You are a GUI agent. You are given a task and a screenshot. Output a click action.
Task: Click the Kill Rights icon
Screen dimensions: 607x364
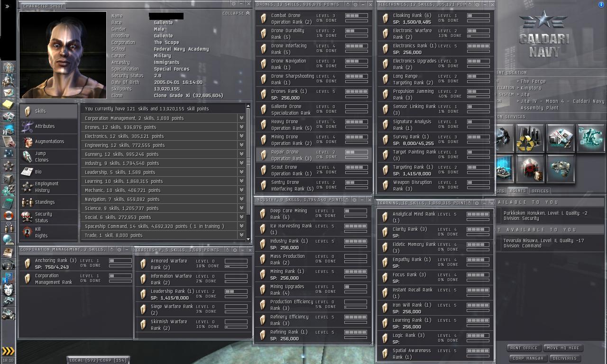coord(28,233)
